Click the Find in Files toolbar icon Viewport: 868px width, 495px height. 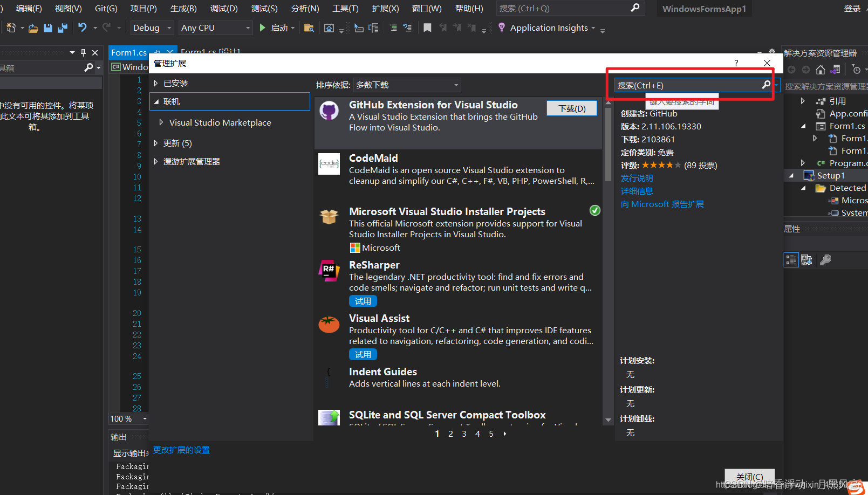(309, 28)
